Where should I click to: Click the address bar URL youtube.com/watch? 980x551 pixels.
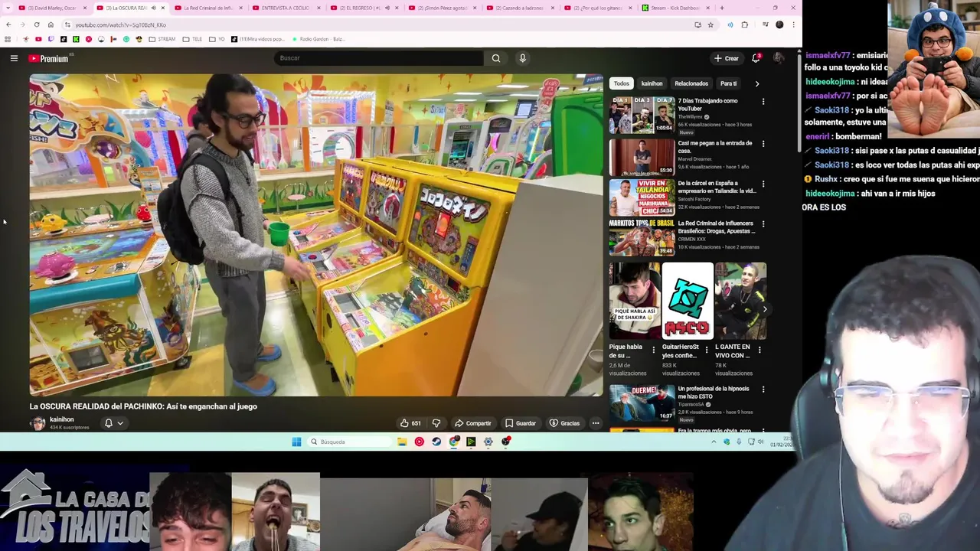120,24
